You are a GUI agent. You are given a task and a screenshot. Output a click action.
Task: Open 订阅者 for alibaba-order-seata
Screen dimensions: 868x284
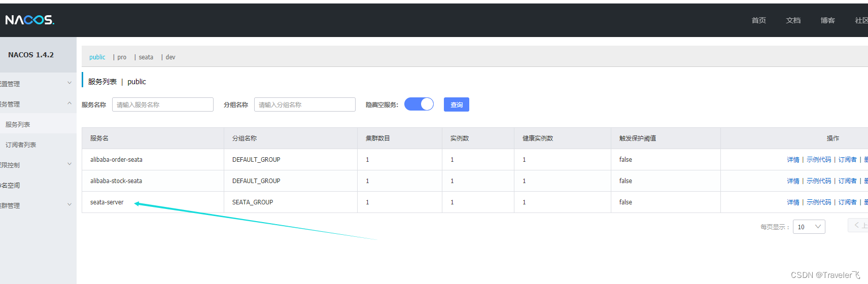coord(847,159)
